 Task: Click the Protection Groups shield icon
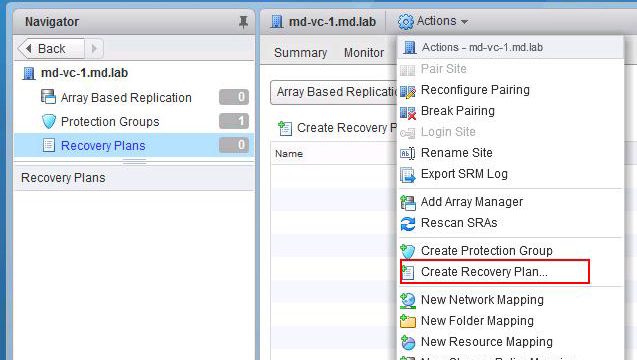(x=49, y=121)
